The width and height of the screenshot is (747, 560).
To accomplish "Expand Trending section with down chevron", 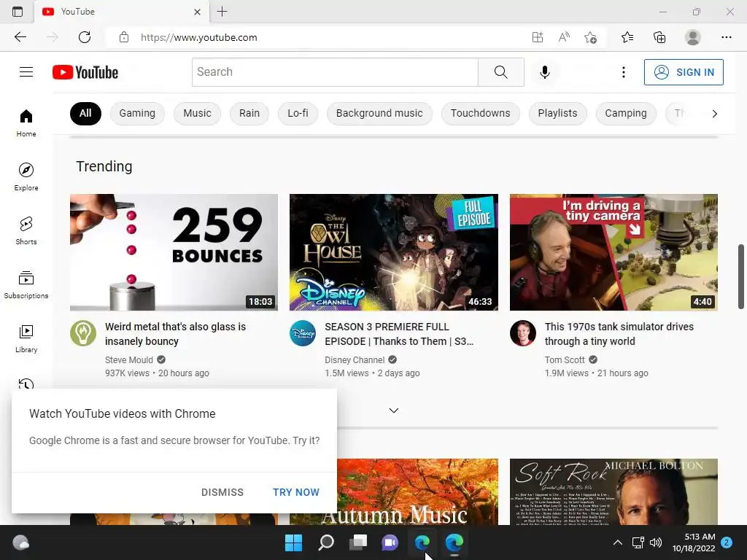I will pos(393,411).
